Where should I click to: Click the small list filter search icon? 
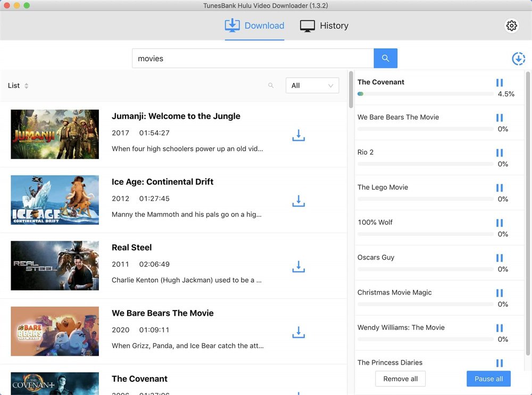coord(271,86)
